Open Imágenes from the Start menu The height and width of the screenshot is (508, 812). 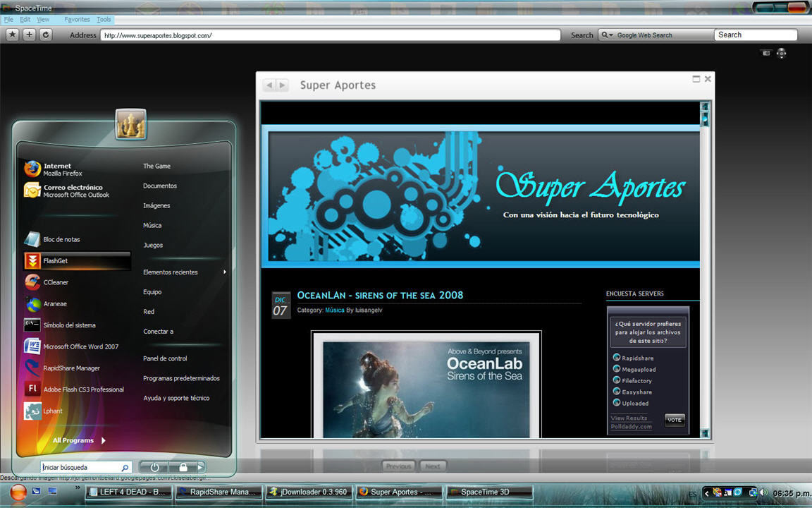156,205
